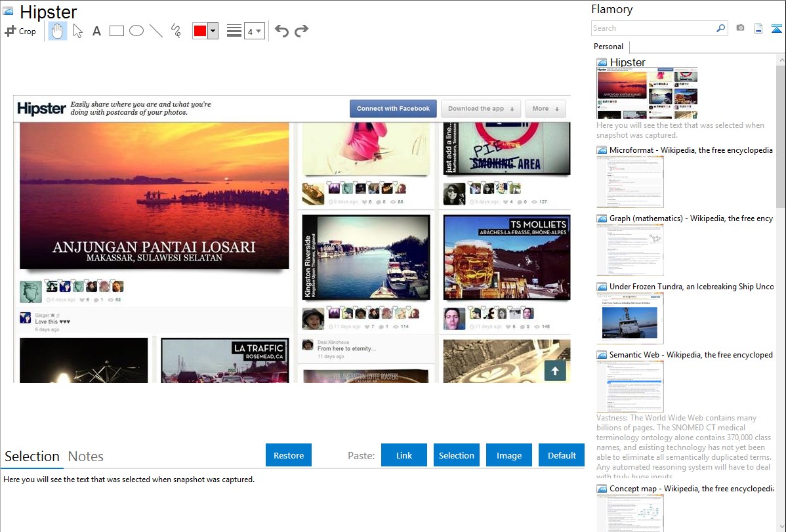Open the Smoking Area postcard
The width and height of the screenshot is (786, 532).
(507, 148)
